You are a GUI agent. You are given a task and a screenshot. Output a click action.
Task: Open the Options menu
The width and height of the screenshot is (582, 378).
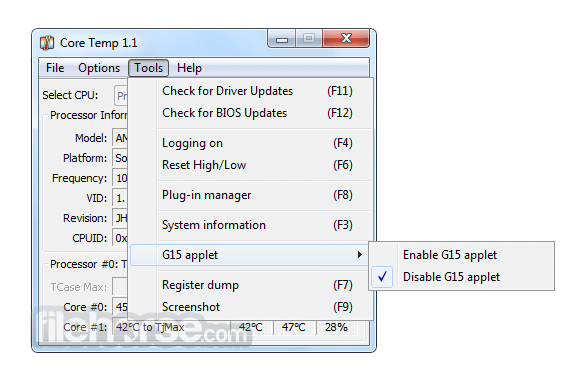click(x=99, y=68)
